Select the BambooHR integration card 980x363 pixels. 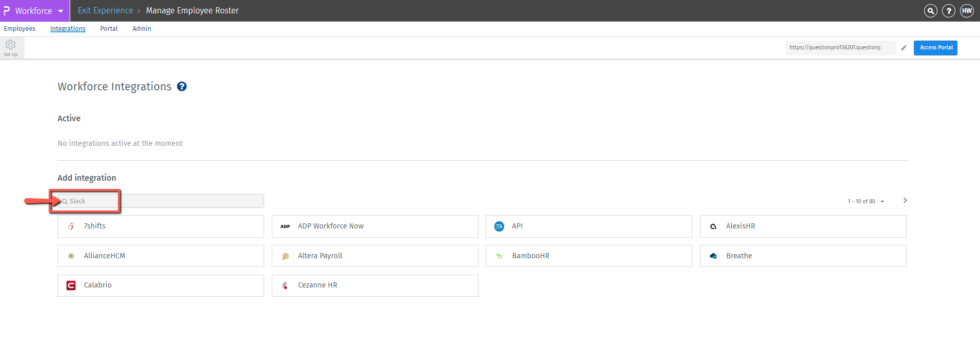(x=588, y=256)
